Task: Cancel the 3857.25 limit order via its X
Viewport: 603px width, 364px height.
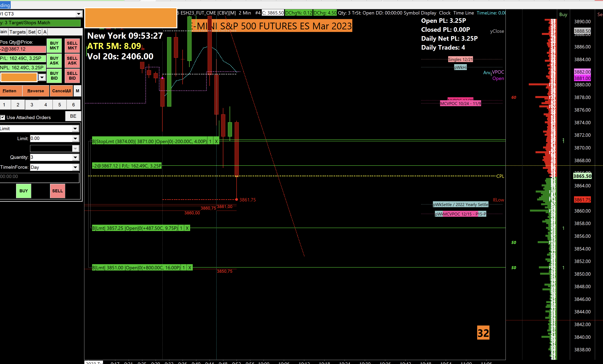Action: coord(187,228)
